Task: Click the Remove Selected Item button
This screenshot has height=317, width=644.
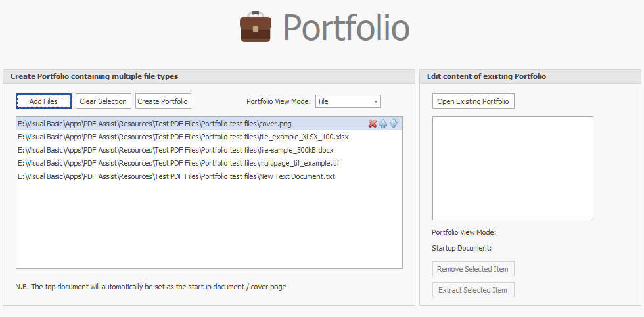Action: (473, 269)
